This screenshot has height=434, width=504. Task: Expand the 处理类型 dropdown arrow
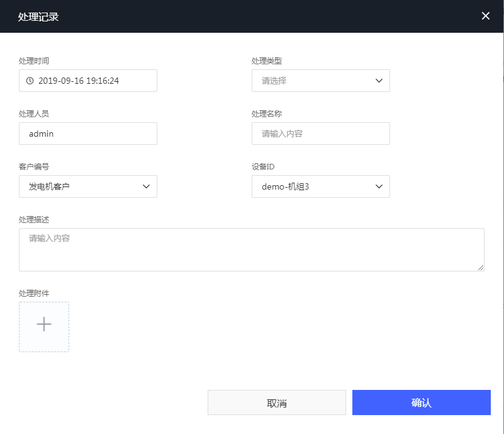pyautogui.click(x=379, y=81)
